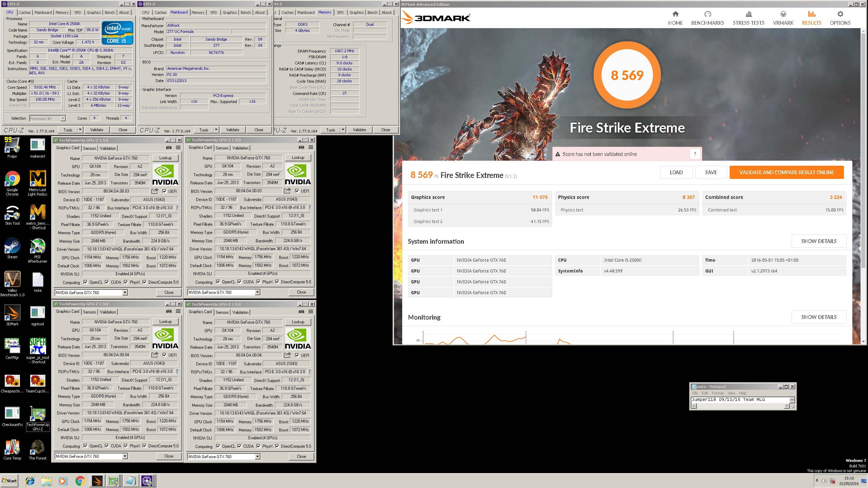Open Validation tab in bottom-right GPU-Z

pyautogui.click(x=240, y=312)
